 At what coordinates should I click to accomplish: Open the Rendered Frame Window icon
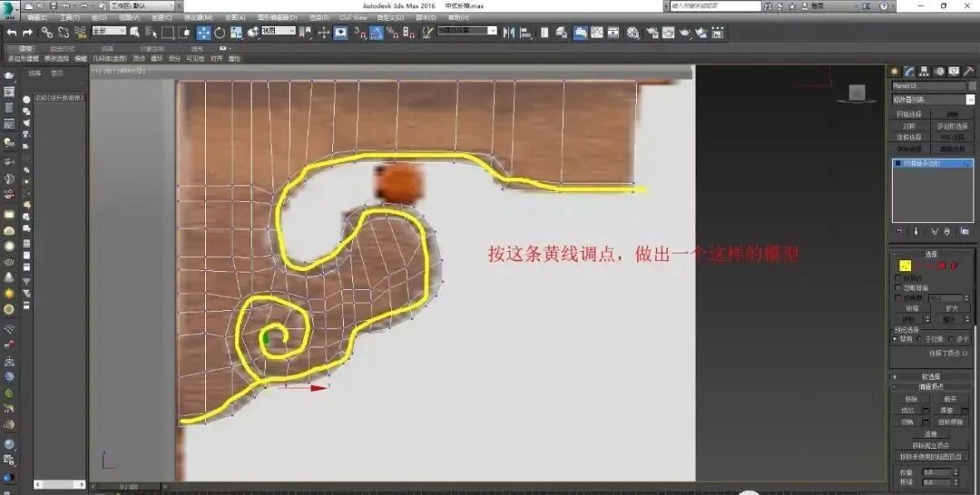[669, 33]
